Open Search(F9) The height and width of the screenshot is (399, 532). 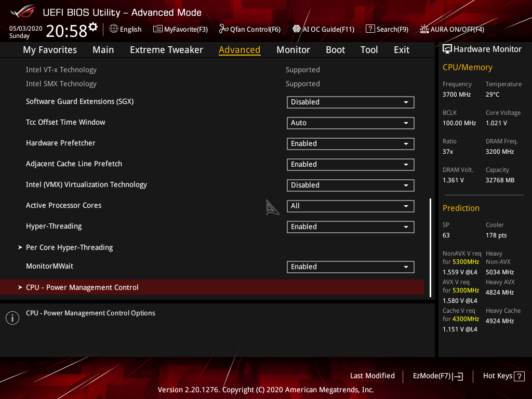pyautogui.click(x=387, y=29)
